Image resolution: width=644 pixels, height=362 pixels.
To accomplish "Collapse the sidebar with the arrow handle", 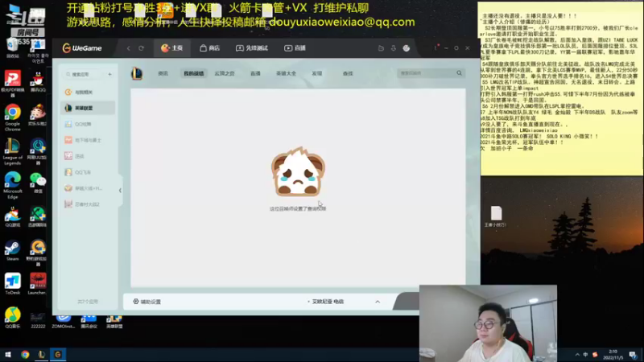I will pyautogui.click(x=120, y=190).
